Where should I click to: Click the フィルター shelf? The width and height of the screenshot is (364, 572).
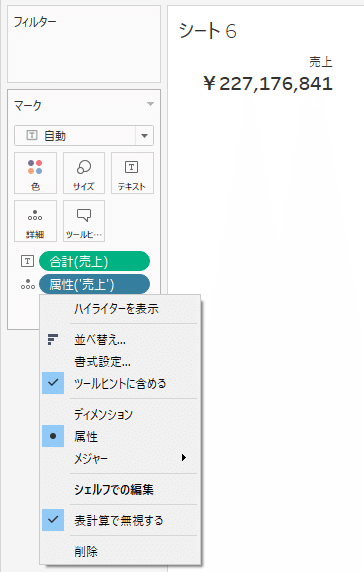click(84, 44)
